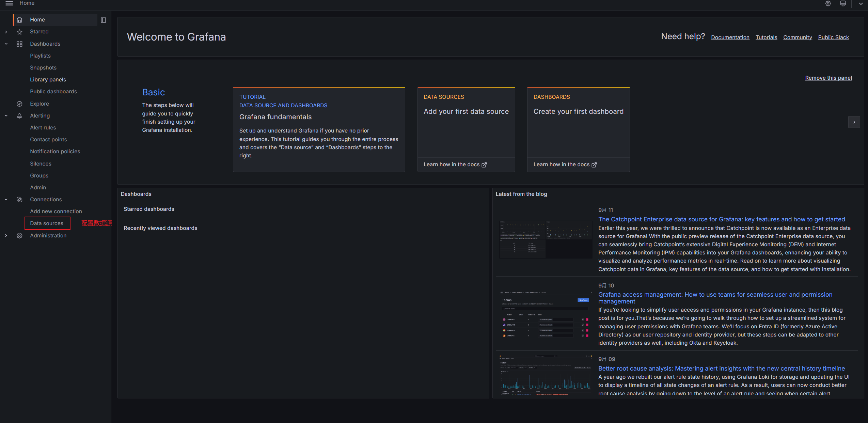Open the Tutorials link

(766, 37)
